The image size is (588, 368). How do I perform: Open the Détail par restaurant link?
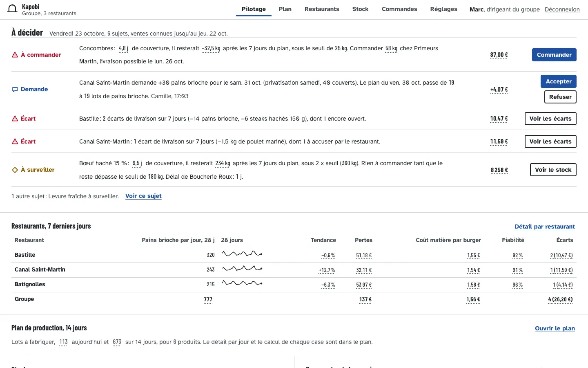tap(545, 227)
